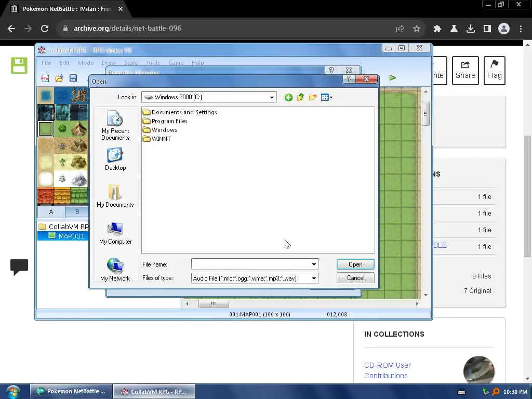This screenshot has height=399, width=532.
Task: Create a new folder in Open dialog
Action: (x=312, y=98)
